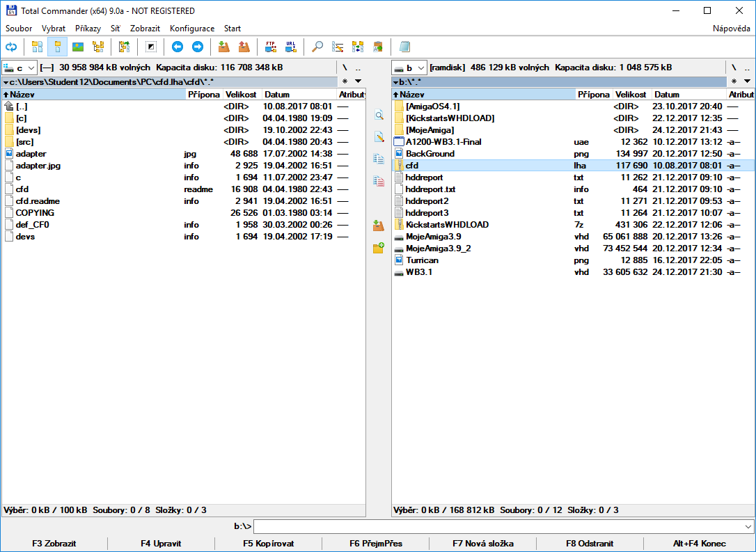Switch to brief file names view icon

tap(38, 47)
